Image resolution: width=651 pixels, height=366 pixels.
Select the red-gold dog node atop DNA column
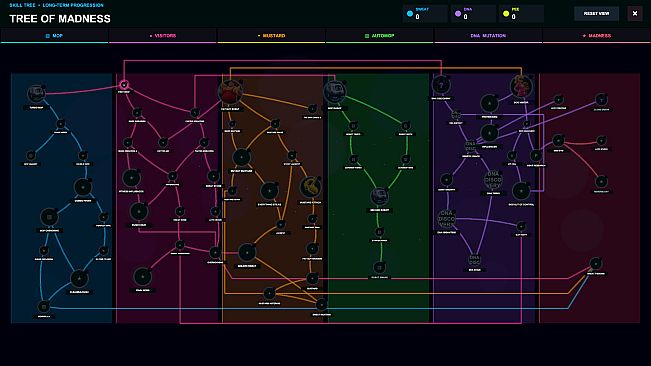coord(521,86)
